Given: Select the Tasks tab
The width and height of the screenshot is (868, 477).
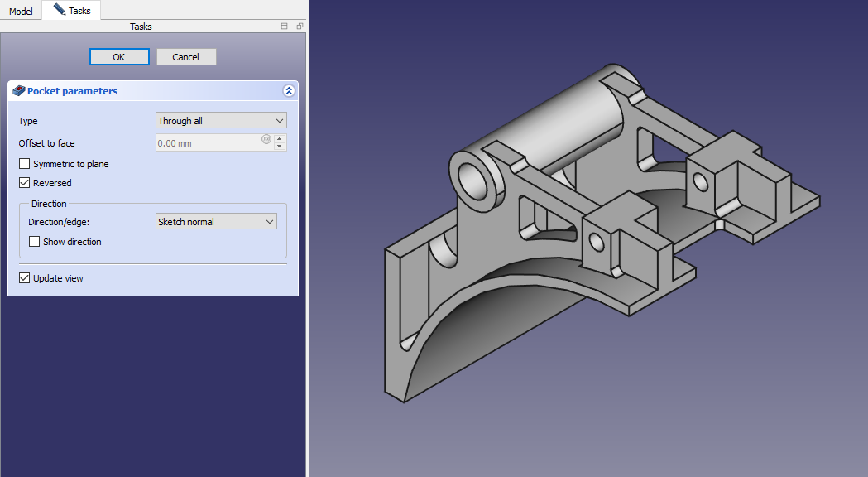Looking at the screenshot, I should (79, 11).
